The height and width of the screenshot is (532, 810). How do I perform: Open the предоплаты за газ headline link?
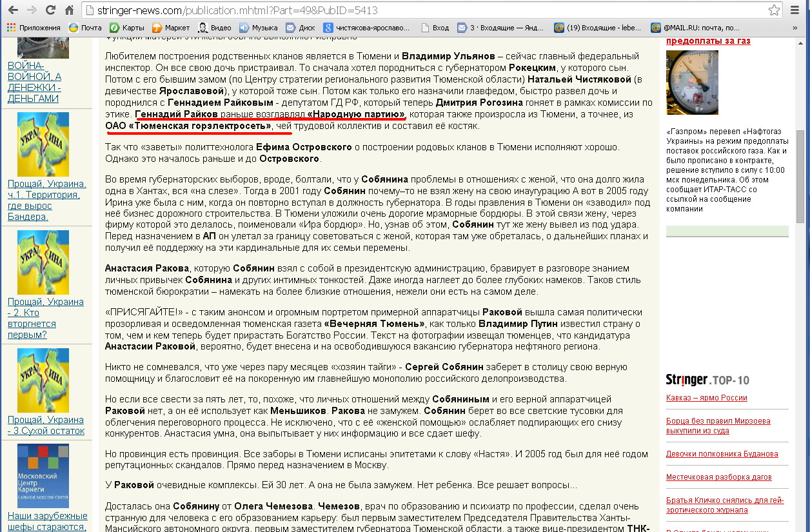[x=708, y=41]
